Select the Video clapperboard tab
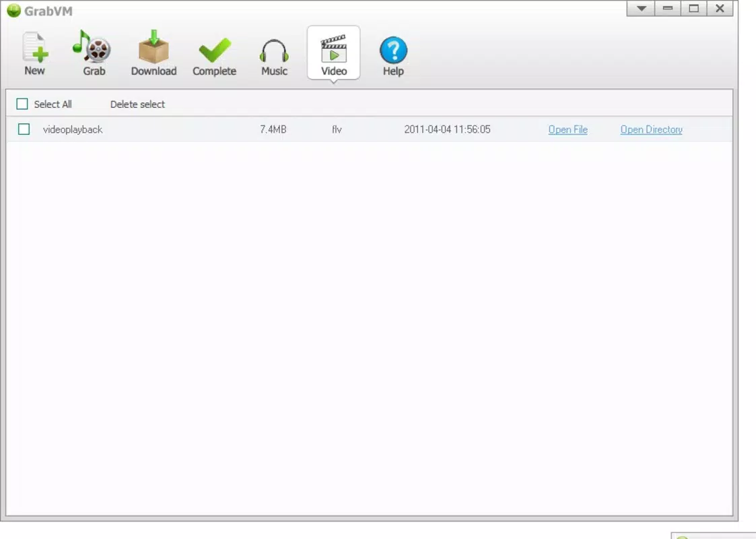756x539 pixels. pyautogui.click(x=334, y=53)
